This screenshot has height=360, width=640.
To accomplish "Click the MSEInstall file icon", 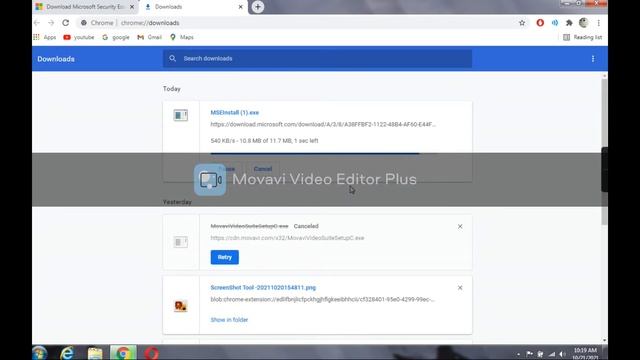I will point(180,115).
